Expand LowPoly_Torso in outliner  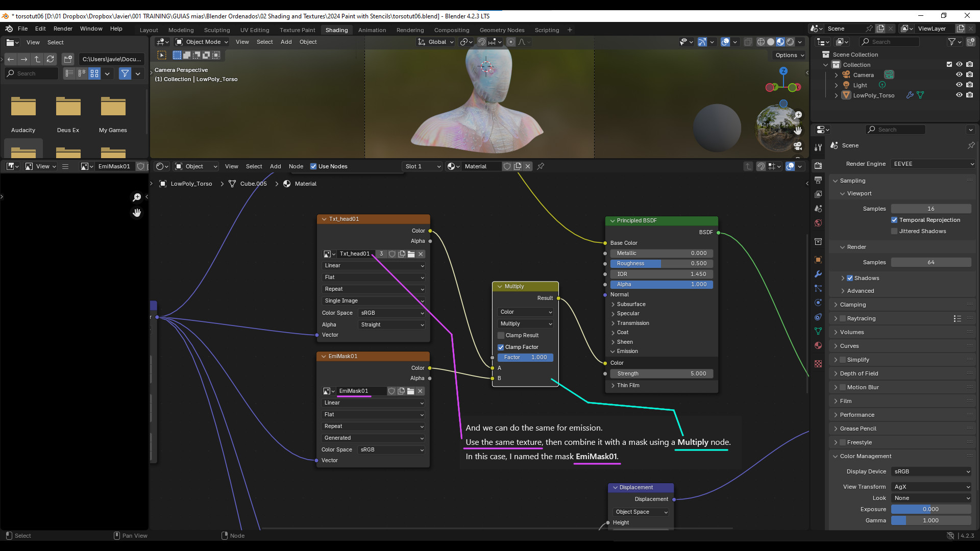click(836, 95)
